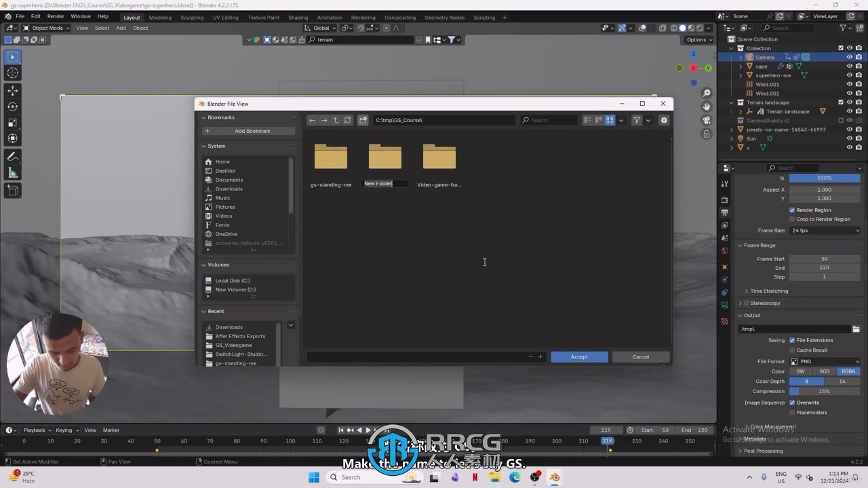868x488 pixels.
Task: Switch to Modeling workspace tab
Action: point(160,18)
